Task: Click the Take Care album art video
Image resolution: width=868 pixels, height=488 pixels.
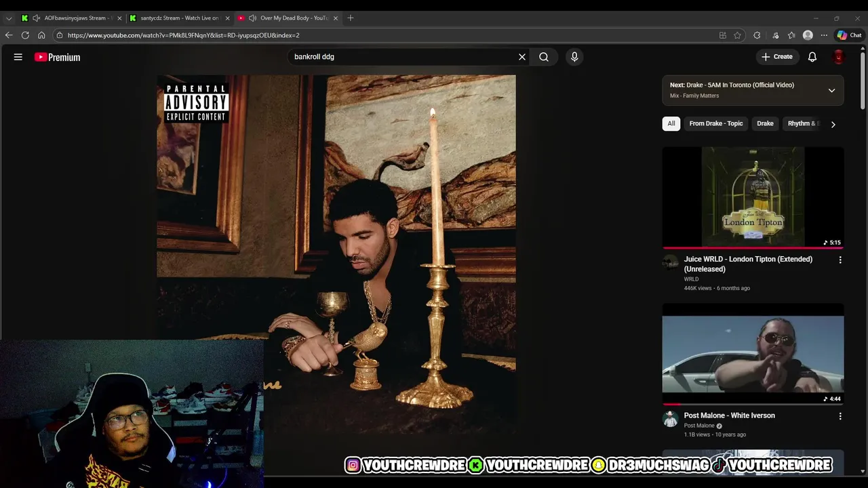Action: [336, 254]
